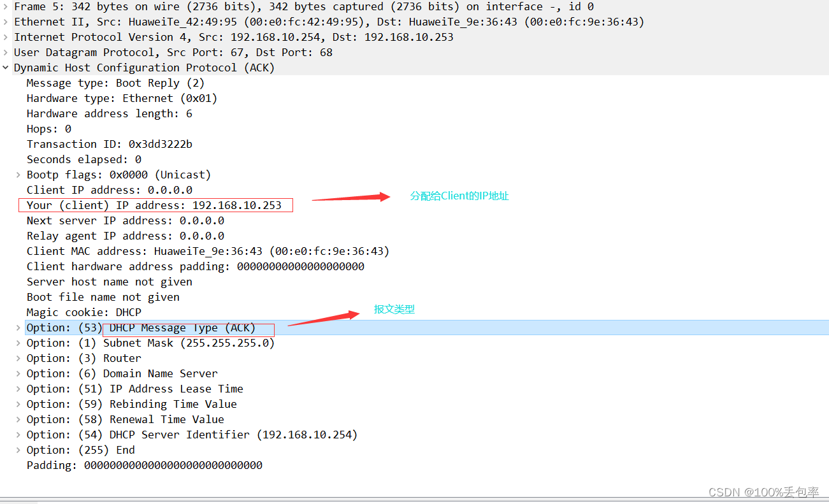Viewport: 829px width, 504px height.
Task: Click the Option (255) End text
Action: click(80, 450)
